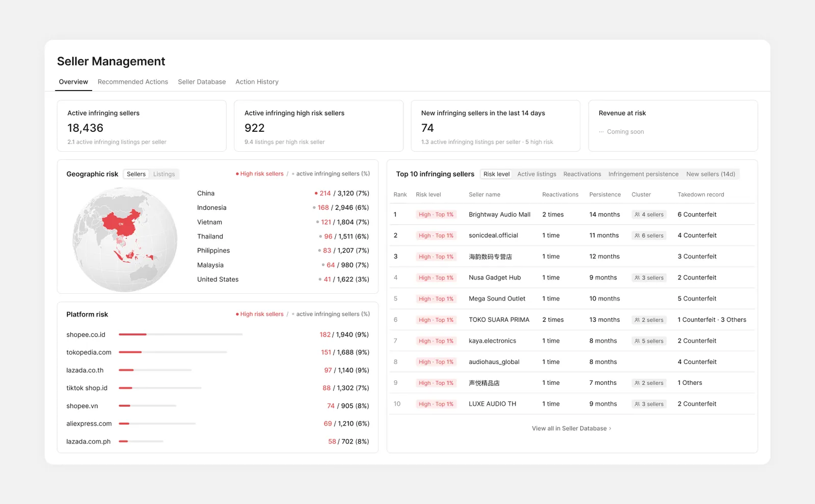This screenshot has height=504, width=815.
Task: Open the Overview tab
Action: pyautogui.click(x=73, y=82)
